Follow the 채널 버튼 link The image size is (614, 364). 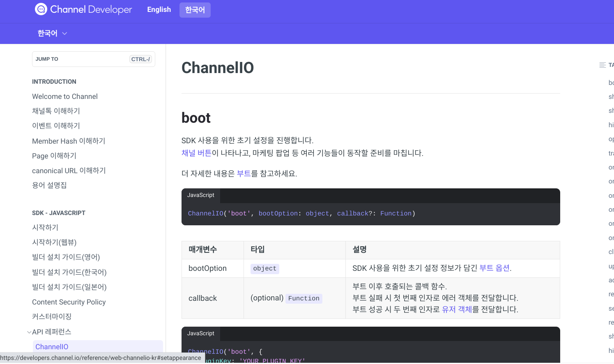click(x=196, y=153)
